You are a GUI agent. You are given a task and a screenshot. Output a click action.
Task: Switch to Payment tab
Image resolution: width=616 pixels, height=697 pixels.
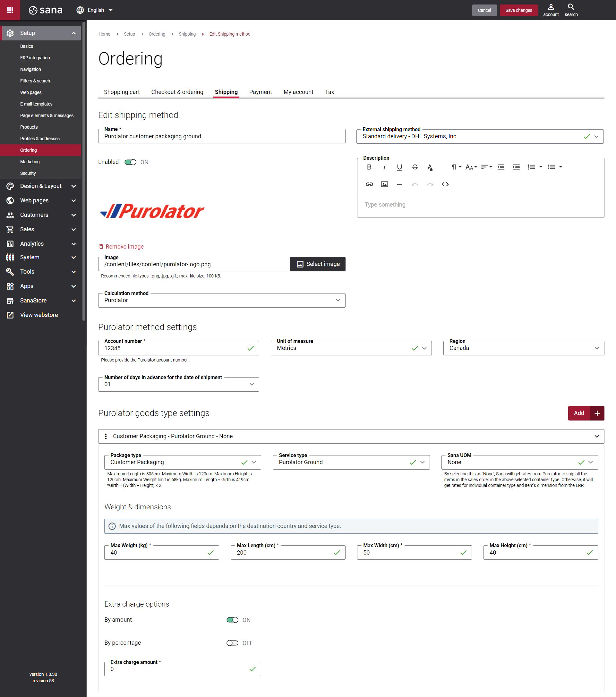coord(260,92)
